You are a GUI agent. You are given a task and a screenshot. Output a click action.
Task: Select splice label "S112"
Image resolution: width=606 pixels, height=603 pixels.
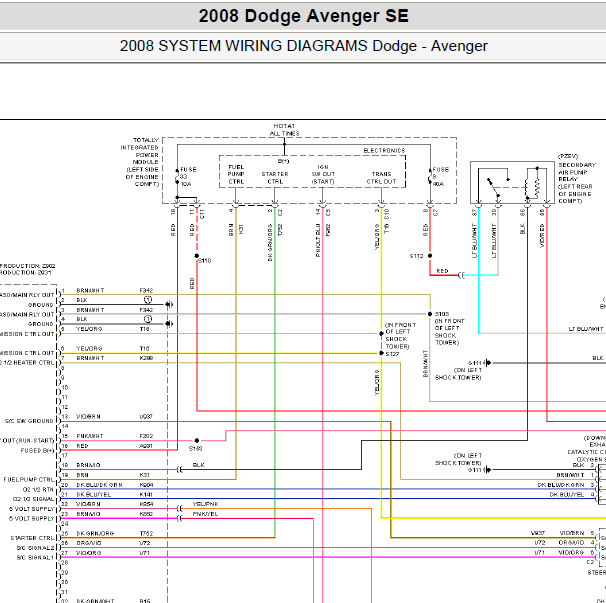click(417, 256)
